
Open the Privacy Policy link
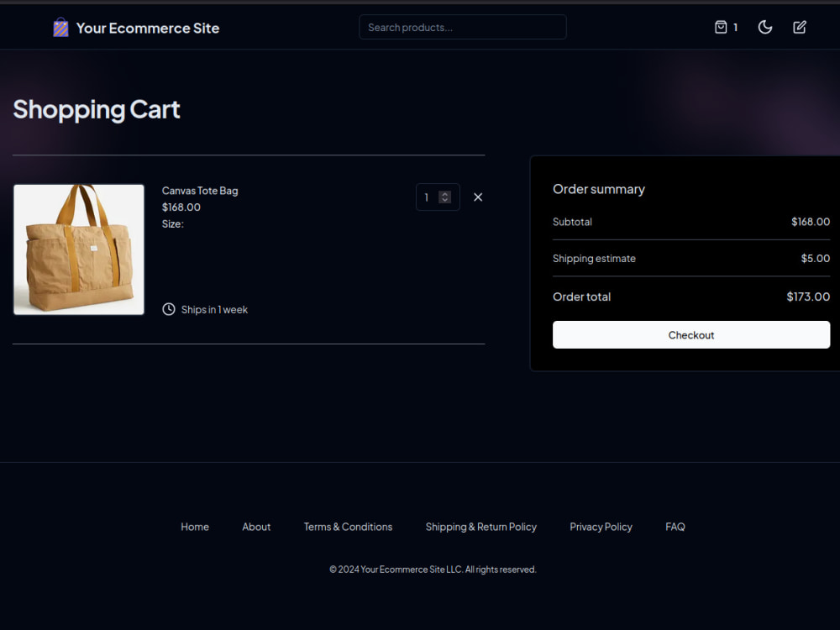tap(601, 527)
